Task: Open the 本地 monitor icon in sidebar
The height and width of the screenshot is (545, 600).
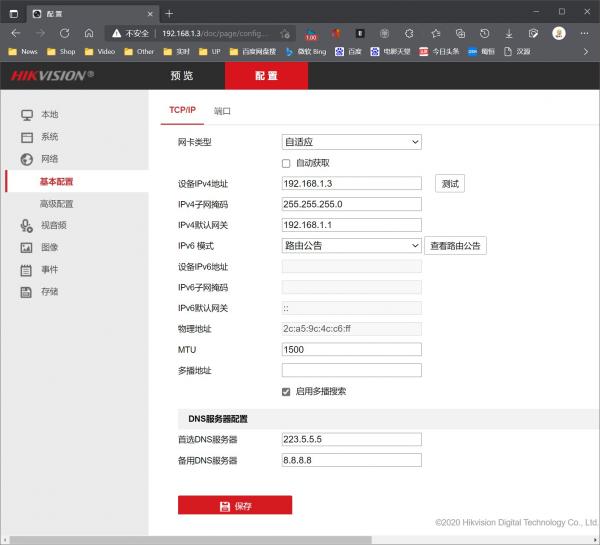Action: tap(27, 115)
